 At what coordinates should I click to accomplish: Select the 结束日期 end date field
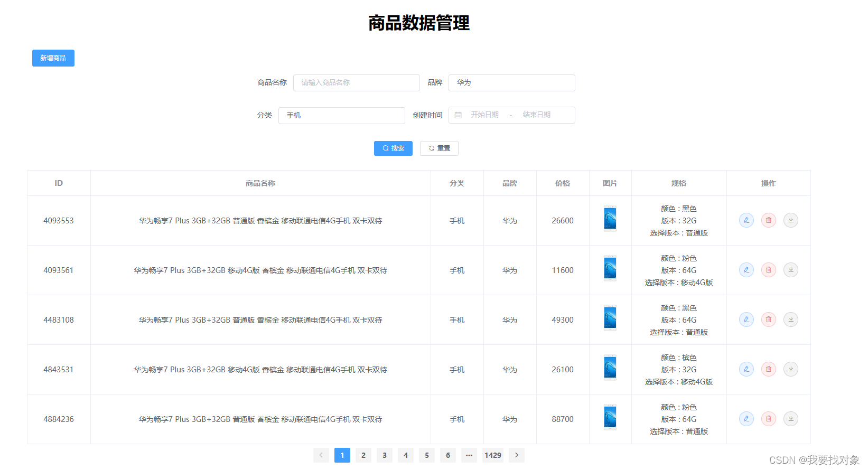pyautogui.click(x=537, y=115)
